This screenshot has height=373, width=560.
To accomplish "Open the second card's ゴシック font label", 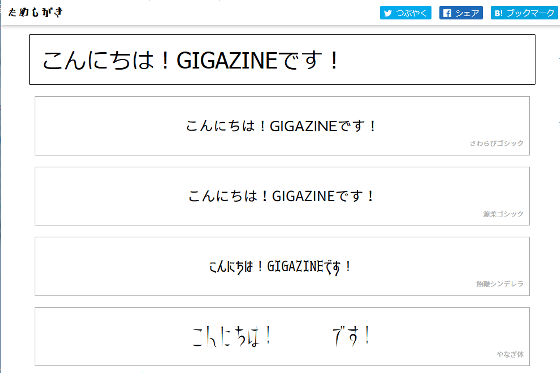I will click(503, 214).
